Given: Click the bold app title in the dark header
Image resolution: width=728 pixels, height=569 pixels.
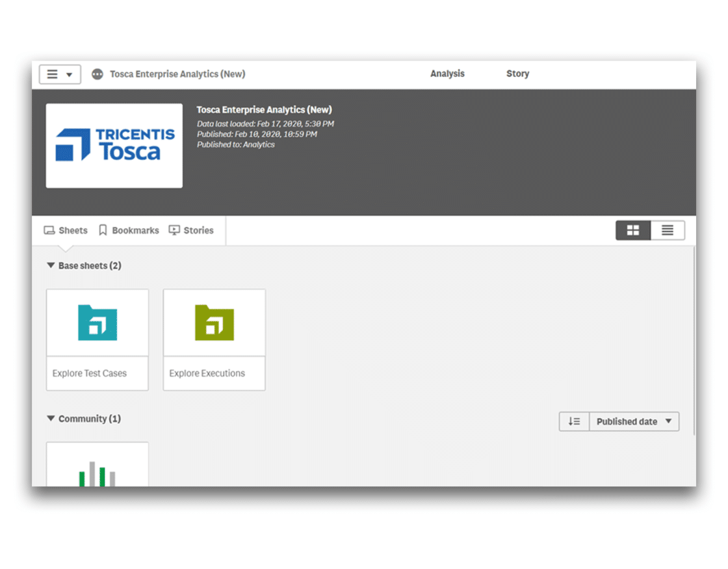Looking at the screenshot, I should [x=264, y=110].
